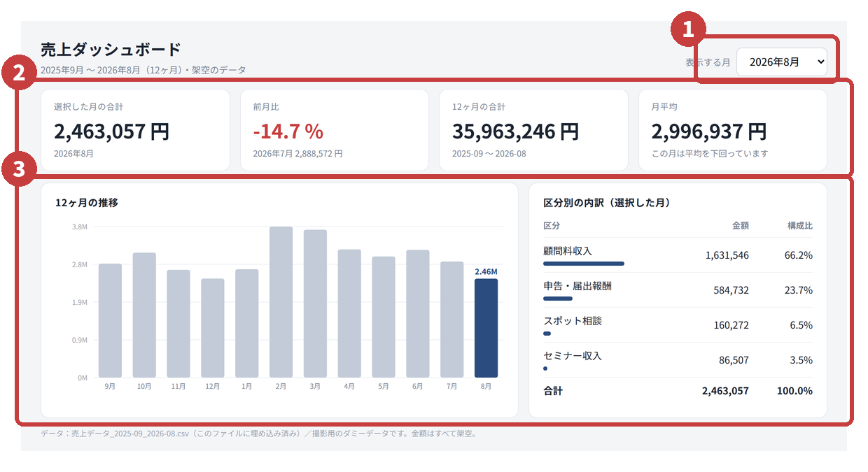
Task: Click the 584,732 amount cell
Action: point(730,290)
